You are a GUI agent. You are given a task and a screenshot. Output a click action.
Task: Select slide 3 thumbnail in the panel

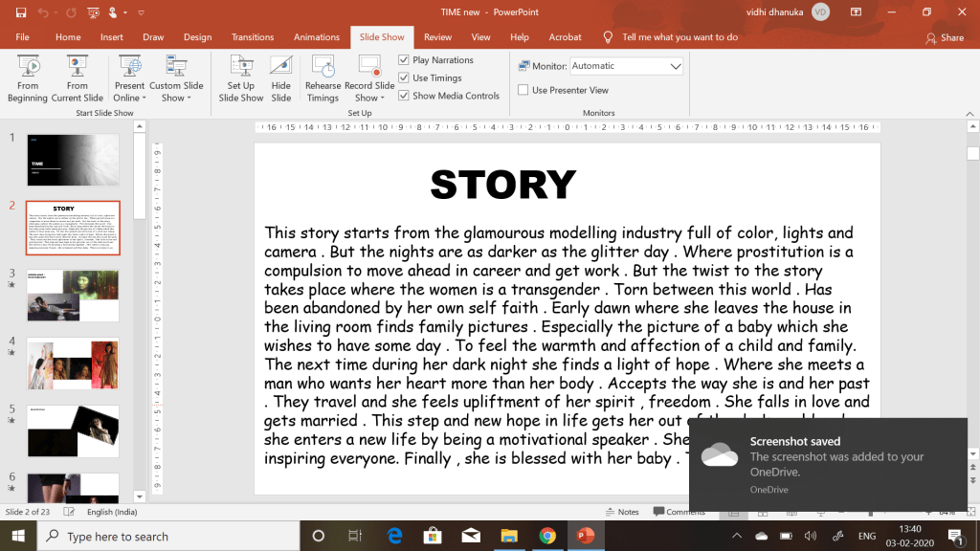(x=73, y=296)
